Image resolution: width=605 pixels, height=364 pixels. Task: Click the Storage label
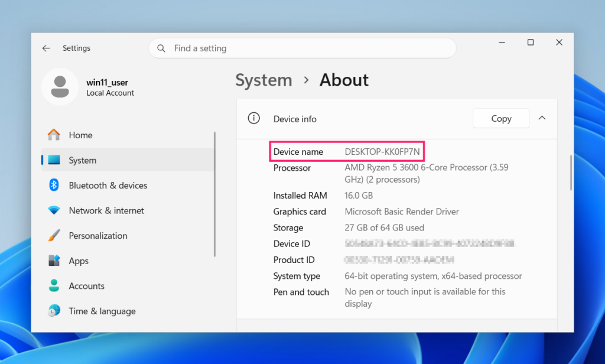coord(288,227)
